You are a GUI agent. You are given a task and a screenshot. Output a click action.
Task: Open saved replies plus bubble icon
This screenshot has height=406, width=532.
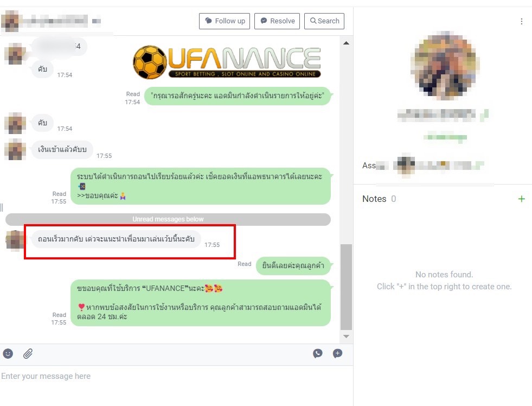337,353
